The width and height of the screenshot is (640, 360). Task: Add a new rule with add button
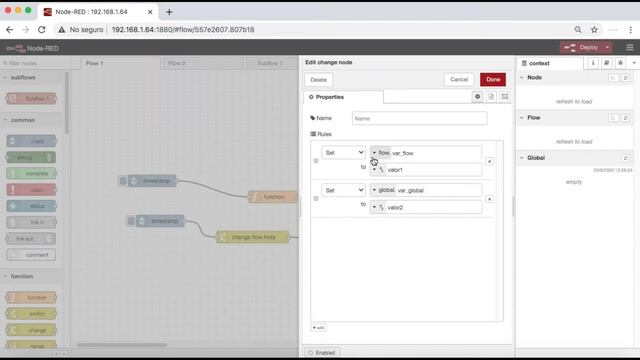point(318,327)
